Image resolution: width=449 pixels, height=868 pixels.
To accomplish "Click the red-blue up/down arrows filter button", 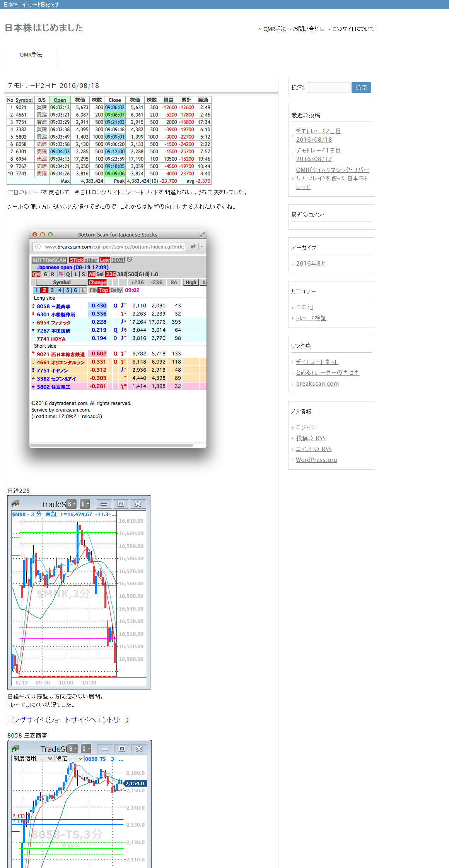I will point(61,274).
